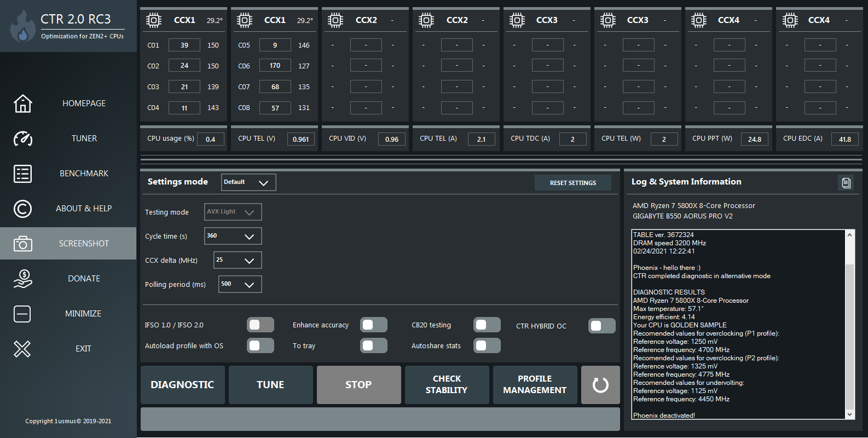Select the C07 value field showing 68
The height and width of the screenshot is (438, 868).
(x=275, y=87)
